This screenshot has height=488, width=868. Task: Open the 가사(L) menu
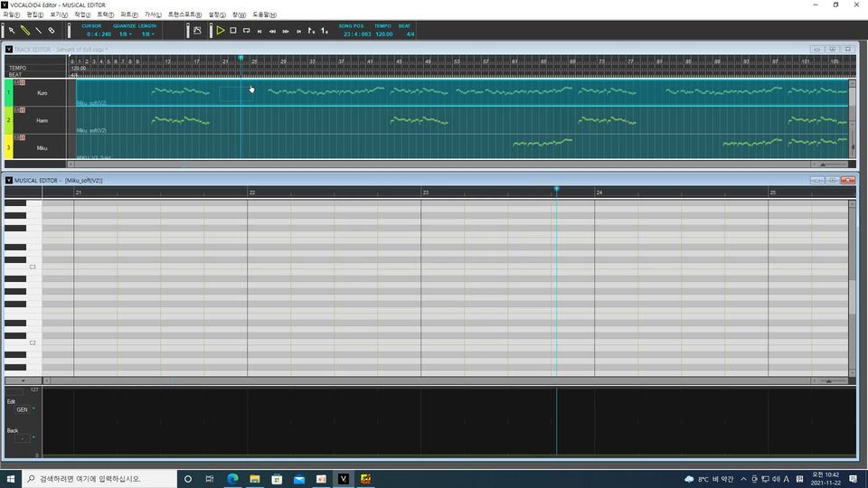(x=153, y=15)
